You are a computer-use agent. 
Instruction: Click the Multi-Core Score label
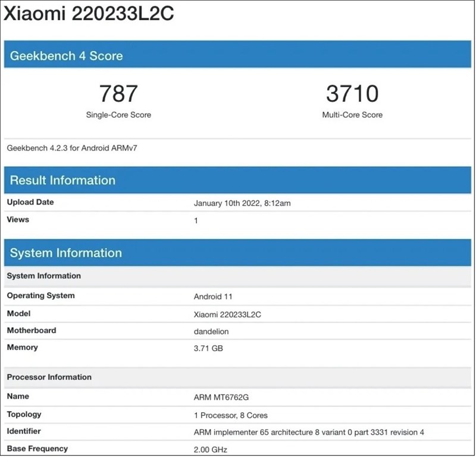point(352,115)
